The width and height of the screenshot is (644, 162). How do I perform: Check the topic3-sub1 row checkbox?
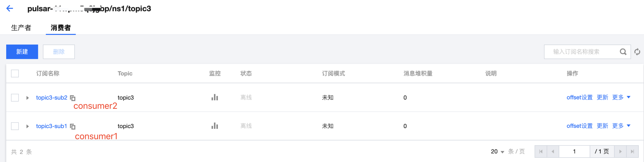pos(15,126)
